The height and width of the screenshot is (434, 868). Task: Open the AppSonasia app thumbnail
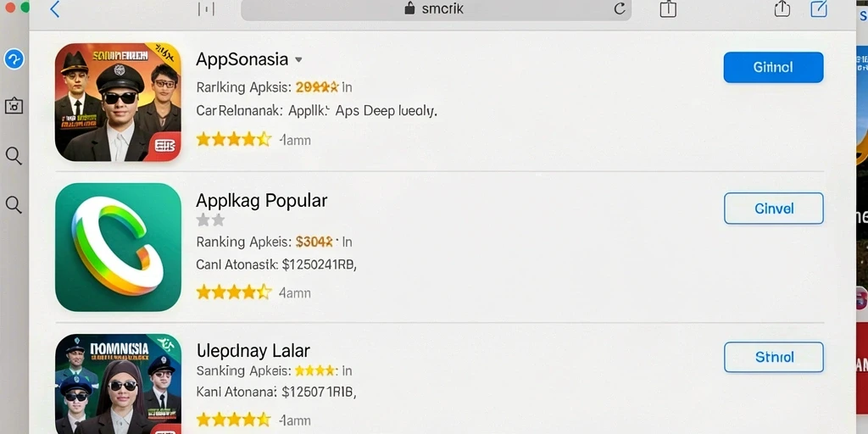pyautogui.click(x=118, y=103)
